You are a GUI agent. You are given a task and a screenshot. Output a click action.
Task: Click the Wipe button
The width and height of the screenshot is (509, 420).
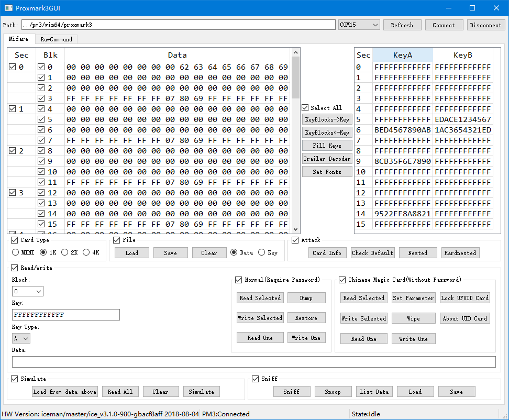click(x=413, y=318)
